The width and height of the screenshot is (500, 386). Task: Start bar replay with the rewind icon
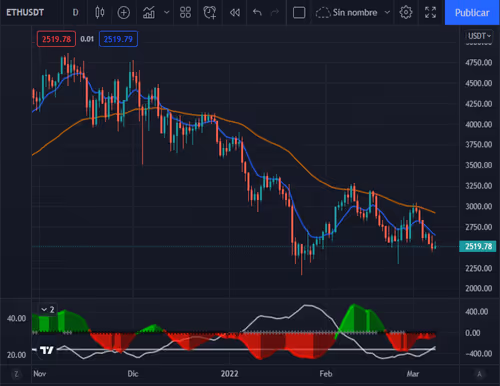pos(235,13)
